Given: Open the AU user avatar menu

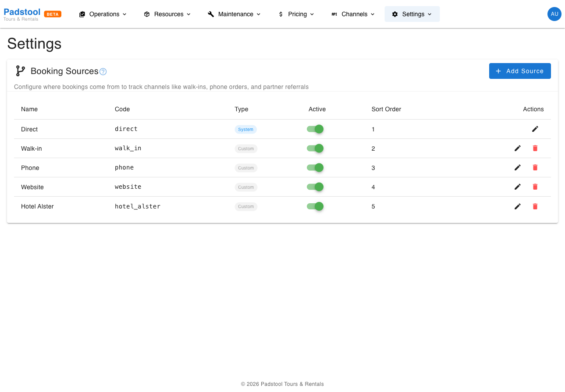Looking at the screenshot, I should (x=554, y=14).
